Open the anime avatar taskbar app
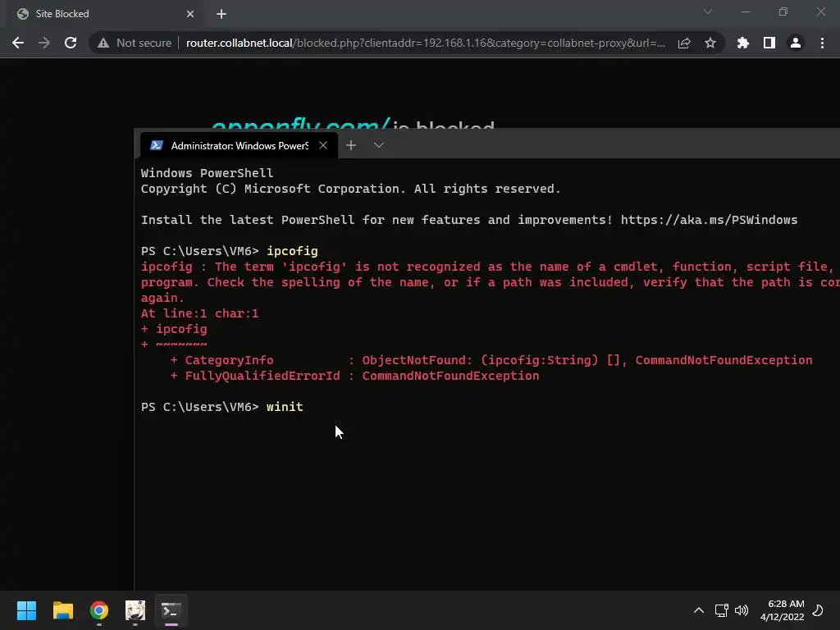The image size is (840, 630). (135, 610)
